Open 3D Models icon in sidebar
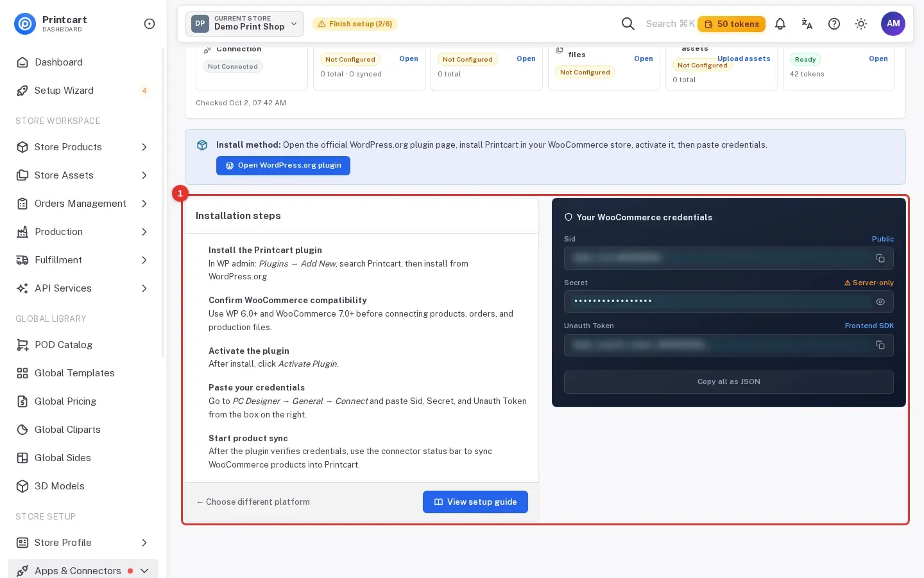 tap(22, 486)
